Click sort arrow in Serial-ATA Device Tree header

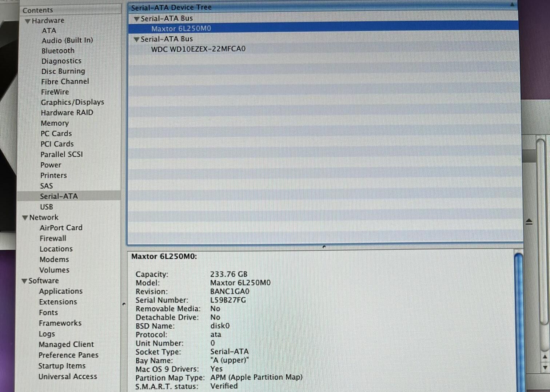tap(512, 5)
